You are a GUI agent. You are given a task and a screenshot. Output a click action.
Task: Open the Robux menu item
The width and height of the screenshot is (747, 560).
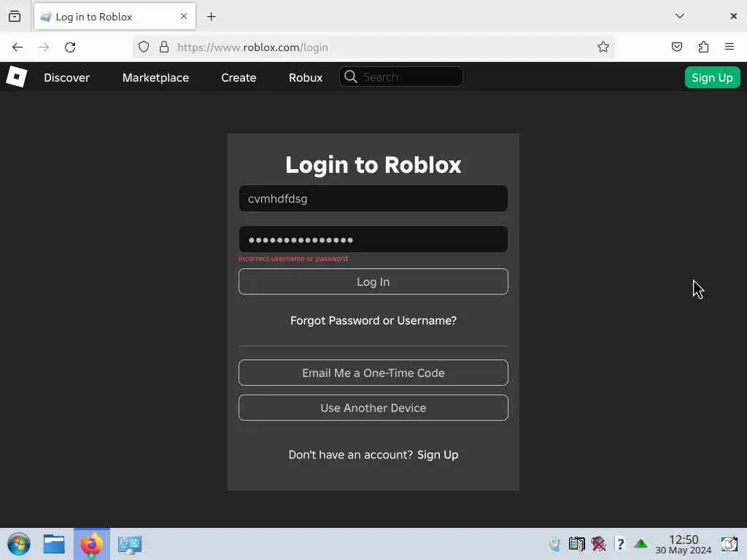pos(306,77)
